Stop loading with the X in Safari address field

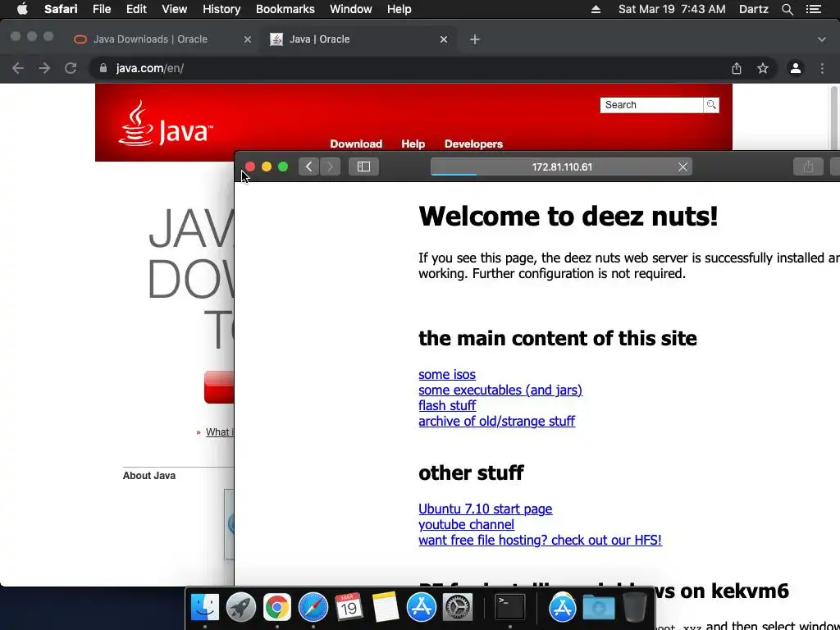pos(682,167)
